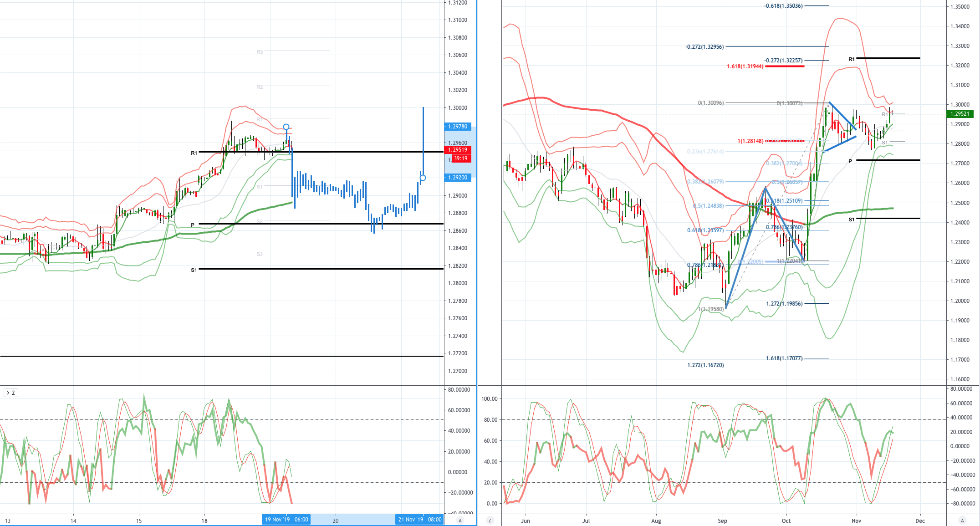This screenshot has height=526, width=980.
Task: Click the P pivot label on left chart
Action: click(193, 225)
